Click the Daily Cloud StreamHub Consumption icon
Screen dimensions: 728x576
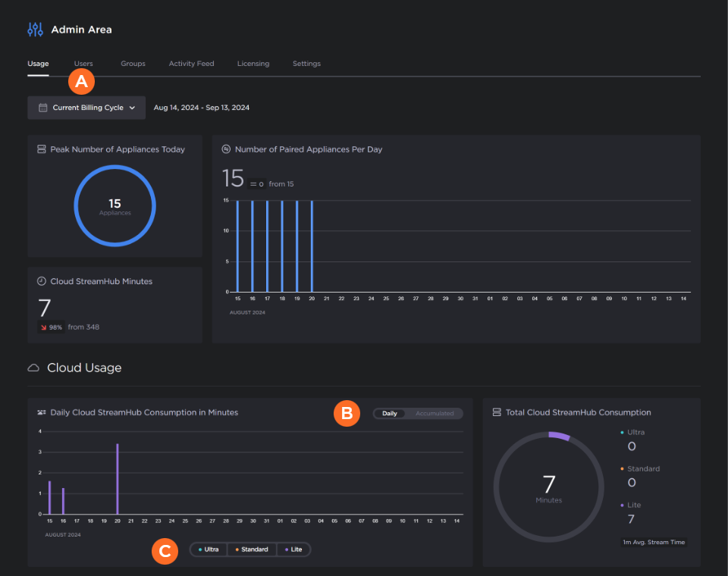tap(42, 413)
